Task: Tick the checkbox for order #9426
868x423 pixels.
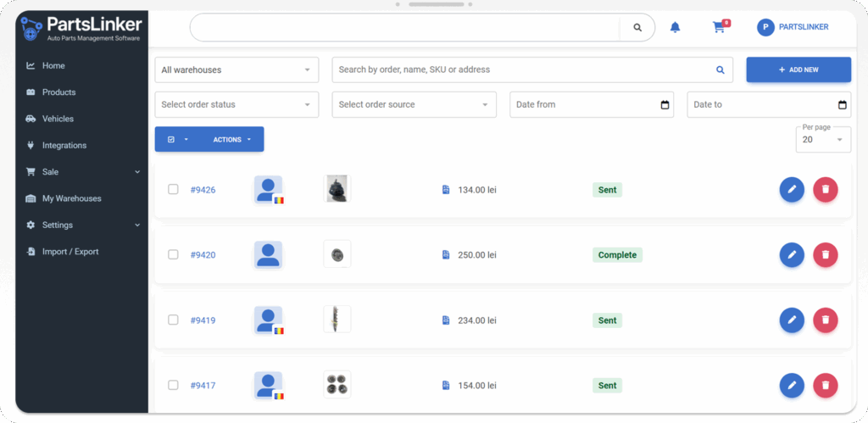Action: click(x=173, y=190)
